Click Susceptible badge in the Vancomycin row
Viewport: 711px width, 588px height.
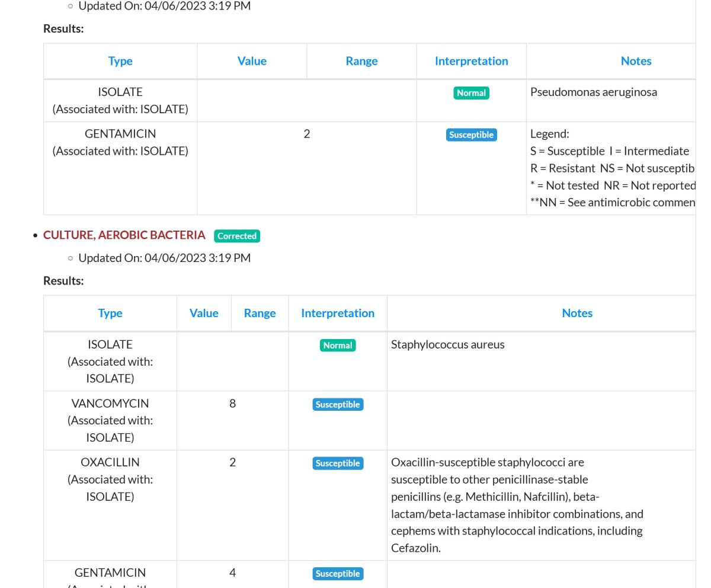pyautogui.click(x=338, y=404)
